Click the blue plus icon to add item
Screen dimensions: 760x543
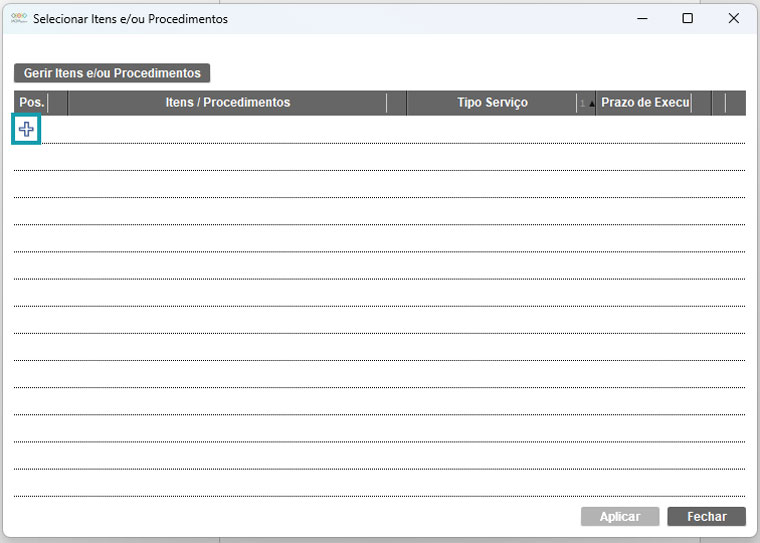coord(26,129)
